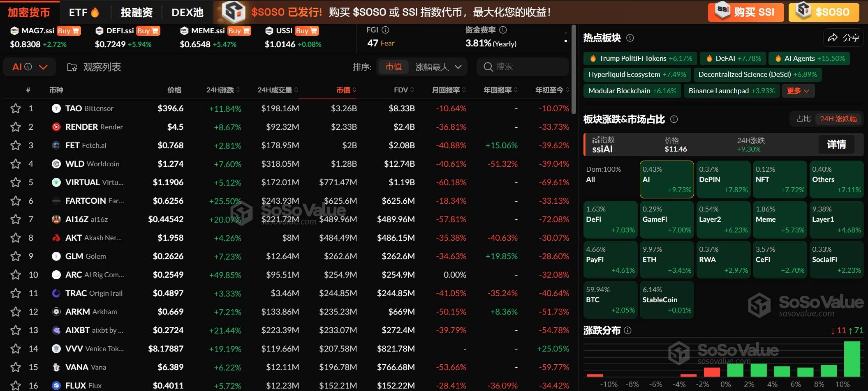Screen dimensions: 868x391
Task: Click the search magnifier icon
Action: (488, 67)
